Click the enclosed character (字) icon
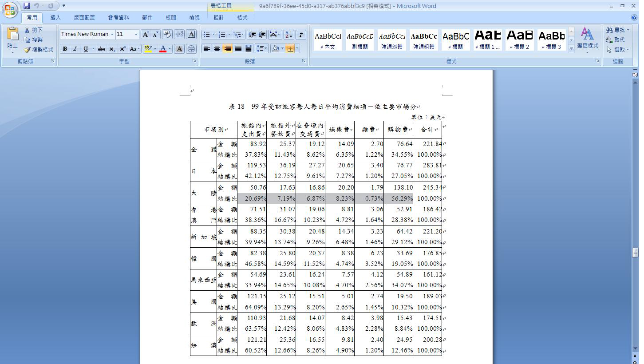Viewport: 644px width, 364px height. tap(191, 49)
